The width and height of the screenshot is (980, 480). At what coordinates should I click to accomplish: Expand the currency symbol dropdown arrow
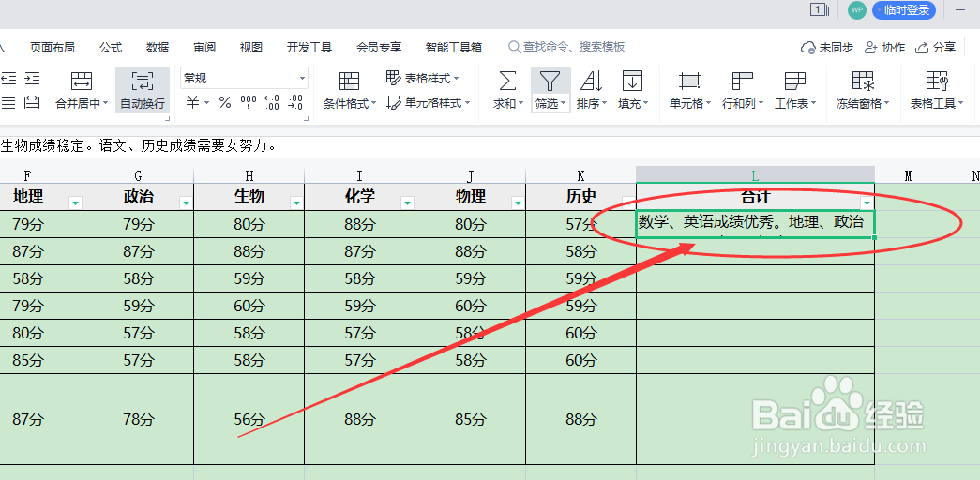(207, 103)
